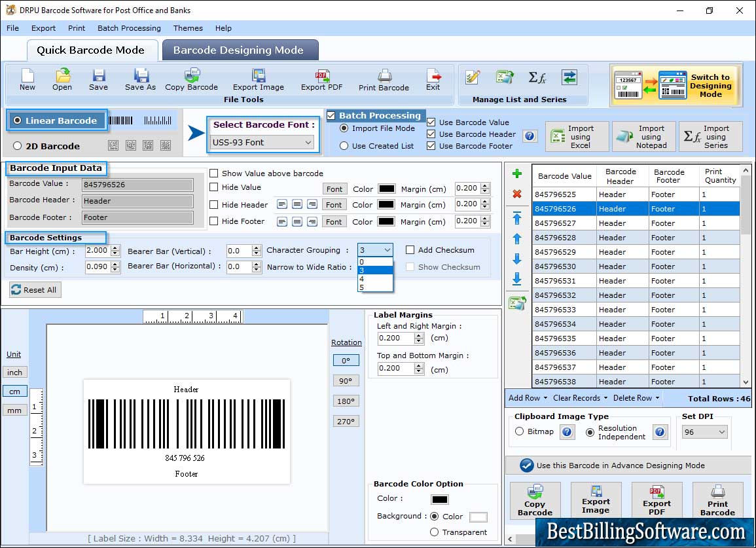This screenshot has height=548, width=756.
Task: Click the pencil edit list icon
Action: (x=473, y=77)
